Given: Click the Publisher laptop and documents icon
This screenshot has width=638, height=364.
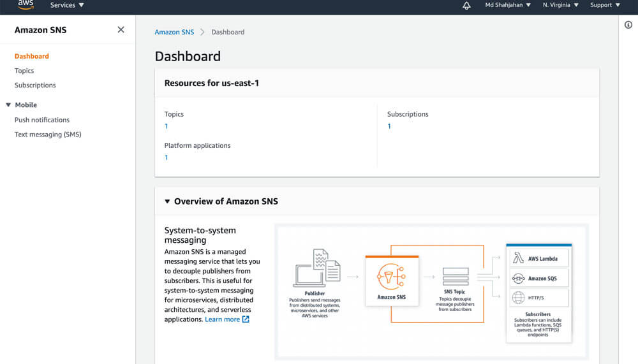Looking at the screenshot, I should (x=316, y=268).
